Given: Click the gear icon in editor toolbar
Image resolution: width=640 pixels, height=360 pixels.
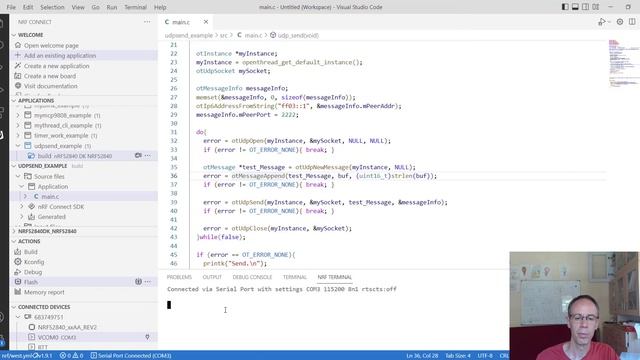Looking at the screenshot, I should pyautogui.click(x=620, y=22).
